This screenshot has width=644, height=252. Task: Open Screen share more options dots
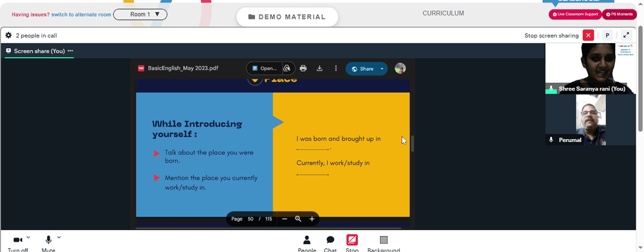pyautogui.click(x=70, y=51)
